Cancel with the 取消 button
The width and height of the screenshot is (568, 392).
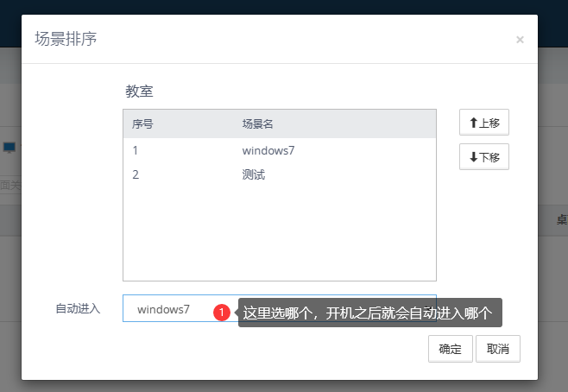(x=498, y=349)
